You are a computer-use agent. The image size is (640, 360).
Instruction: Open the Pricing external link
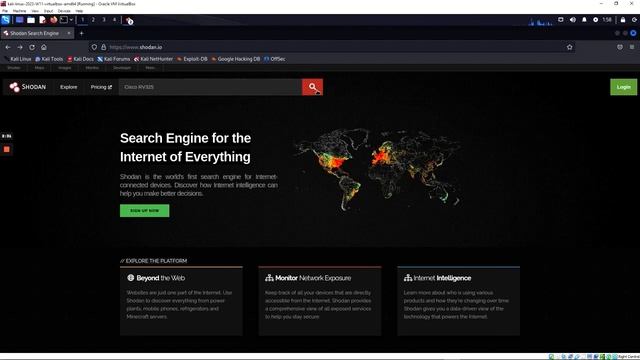coord(101,87)
